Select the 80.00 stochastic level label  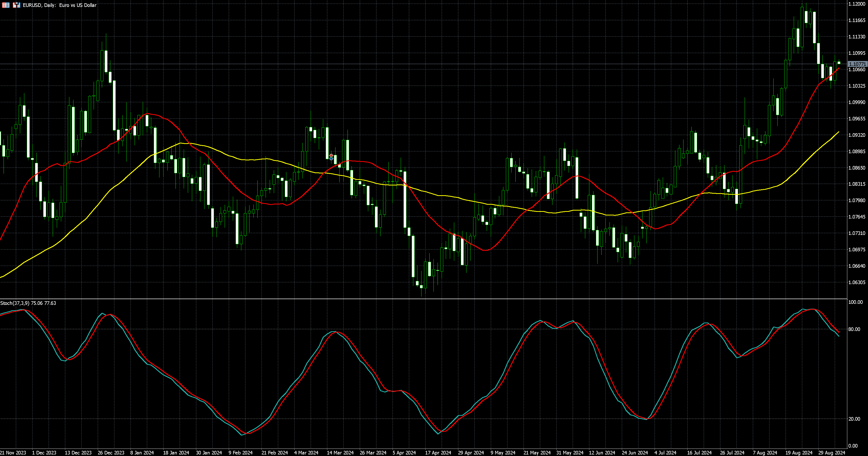coord(854,329)
